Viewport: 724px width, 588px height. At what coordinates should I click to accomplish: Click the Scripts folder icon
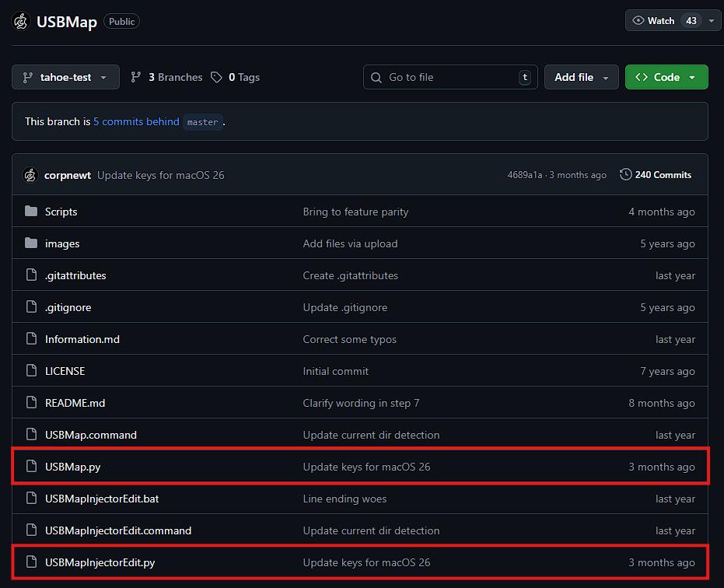point(31,211)
